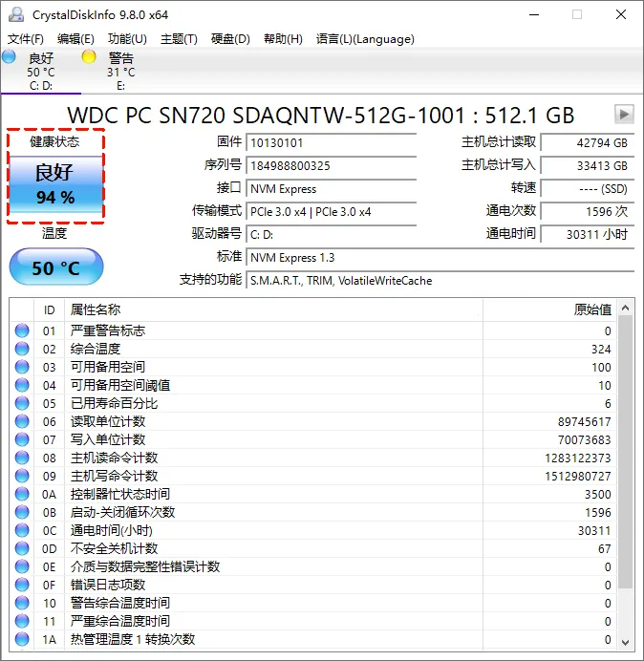The height and width of the screenshot is (661, 644).
Task: Click the CrystalDiskInfo app icon in title bar
Action: click(16, 14)
